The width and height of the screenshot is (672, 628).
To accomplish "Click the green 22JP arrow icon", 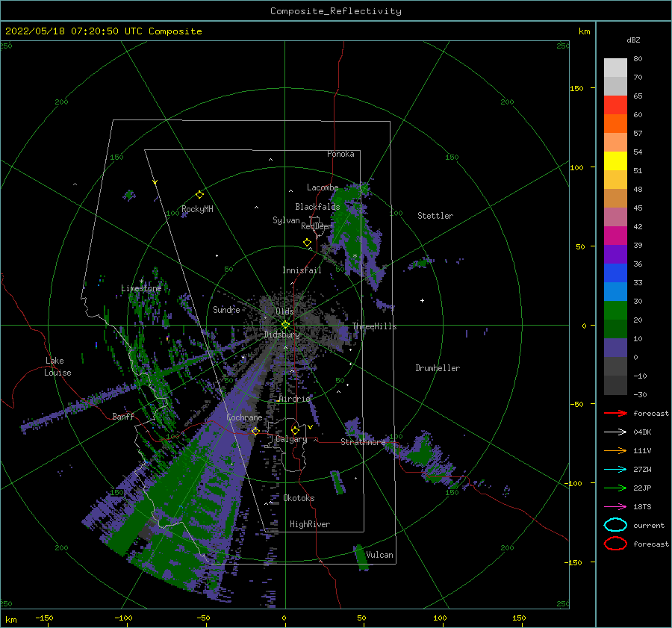I will (615, 488).
